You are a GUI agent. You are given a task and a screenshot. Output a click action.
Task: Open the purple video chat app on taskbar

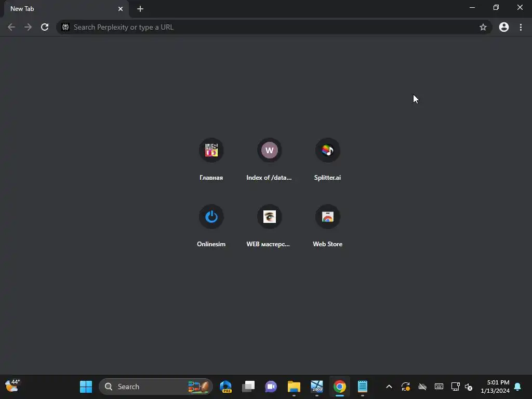271,387
